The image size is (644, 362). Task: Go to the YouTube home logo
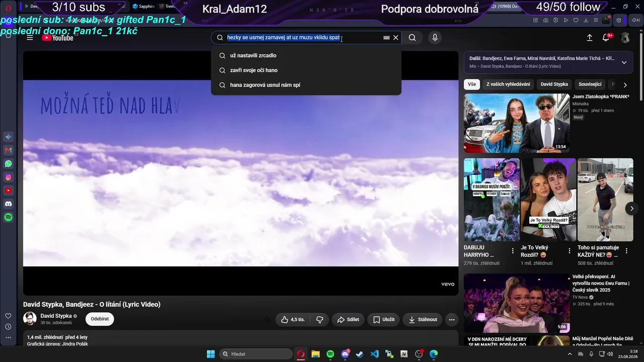pos(57,38)
